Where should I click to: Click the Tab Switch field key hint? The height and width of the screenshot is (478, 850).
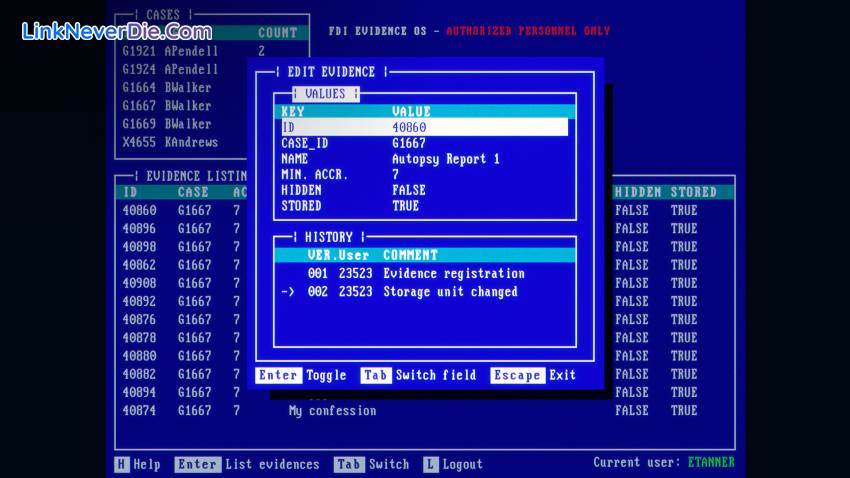pyautogui.click(x=418, y=375)
